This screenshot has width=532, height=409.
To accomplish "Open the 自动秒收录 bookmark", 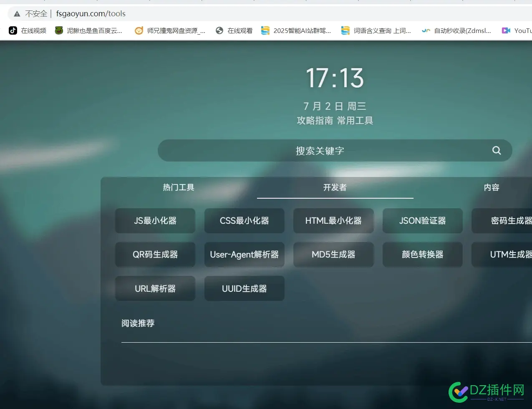I will pos(456,30).
